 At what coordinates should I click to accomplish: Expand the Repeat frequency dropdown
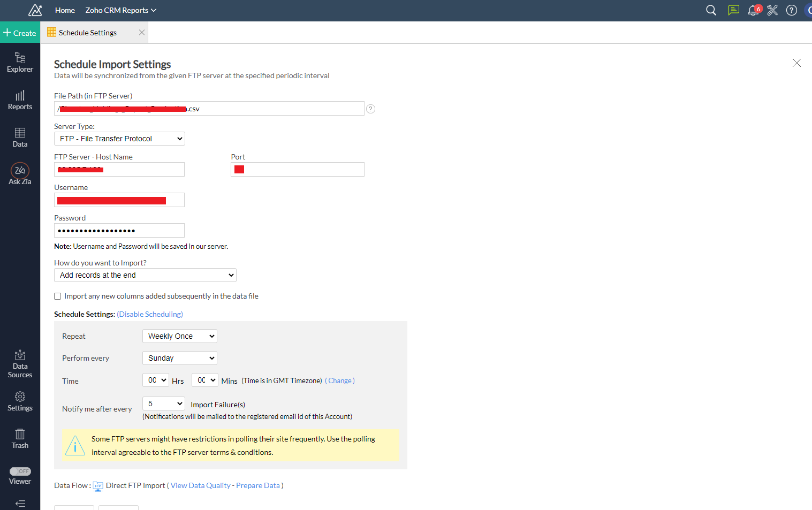click(179, 336)
